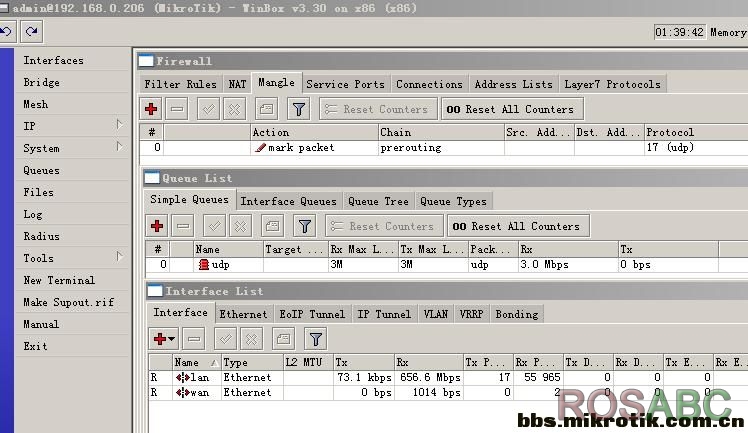
Task: Select the 656.6 Mbps lan Rx value
Action: 430,378
